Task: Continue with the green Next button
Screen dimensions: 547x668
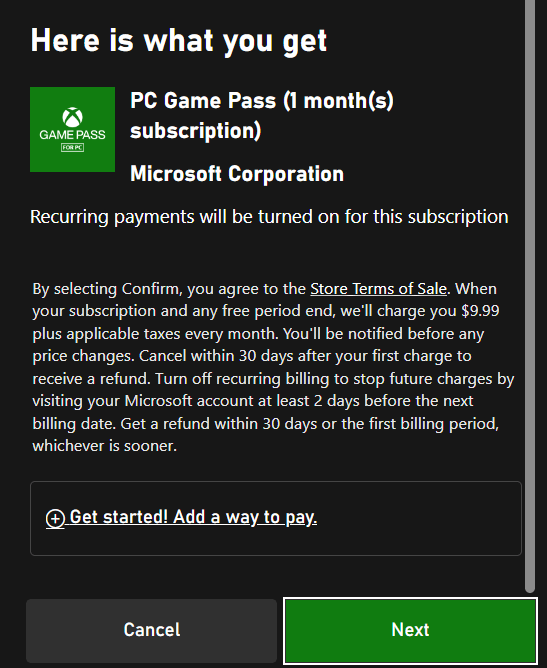Action: [410, 631]
